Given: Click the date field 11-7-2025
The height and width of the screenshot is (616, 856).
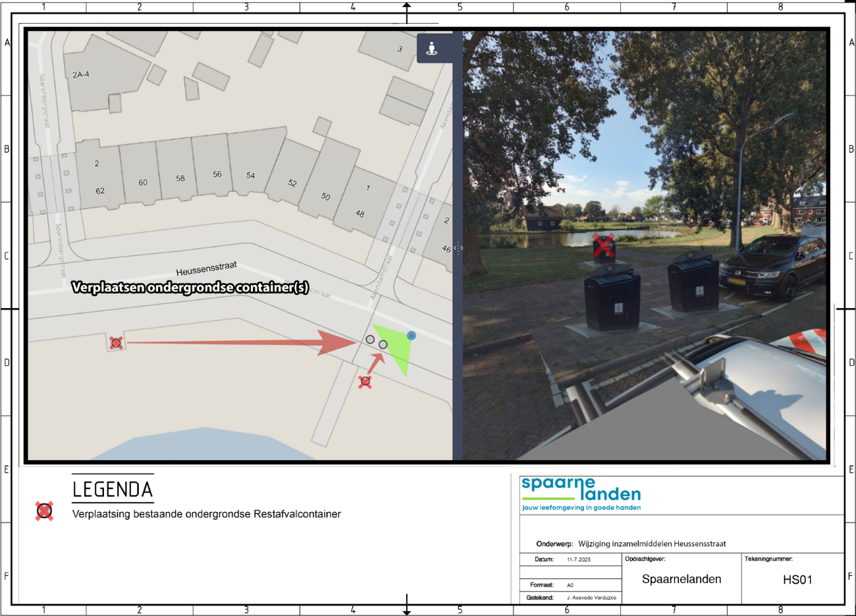Looking at the screenshot, I should point(579,559).
